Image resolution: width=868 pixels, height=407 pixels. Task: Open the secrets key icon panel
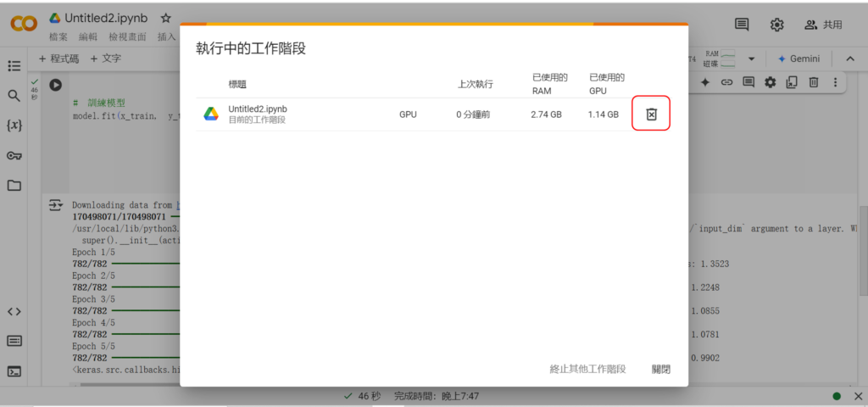coord(14,155)
